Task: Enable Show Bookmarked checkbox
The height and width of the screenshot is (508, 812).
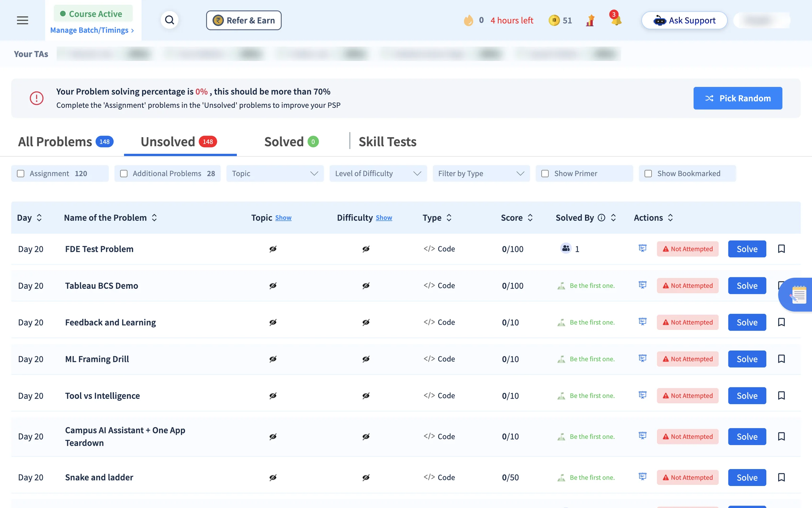Action: (x=648, y=173)
